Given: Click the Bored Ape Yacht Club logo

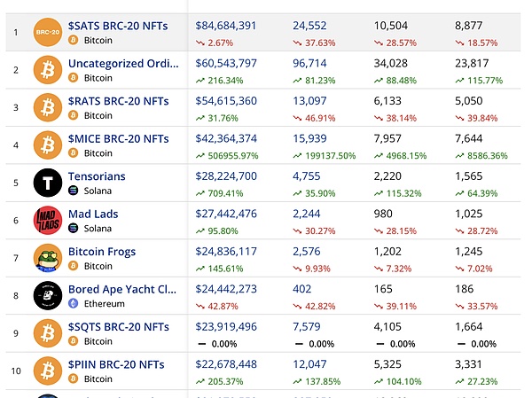Looking at the screenshot, I should click(47, 295).
